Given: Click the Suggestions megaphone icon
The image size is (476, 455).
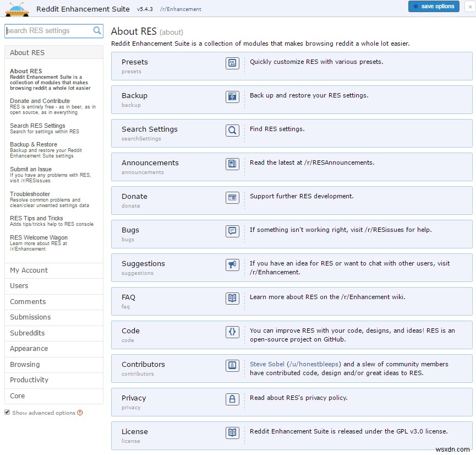Looking at the screenshot, I should click(x=232, y=265).
